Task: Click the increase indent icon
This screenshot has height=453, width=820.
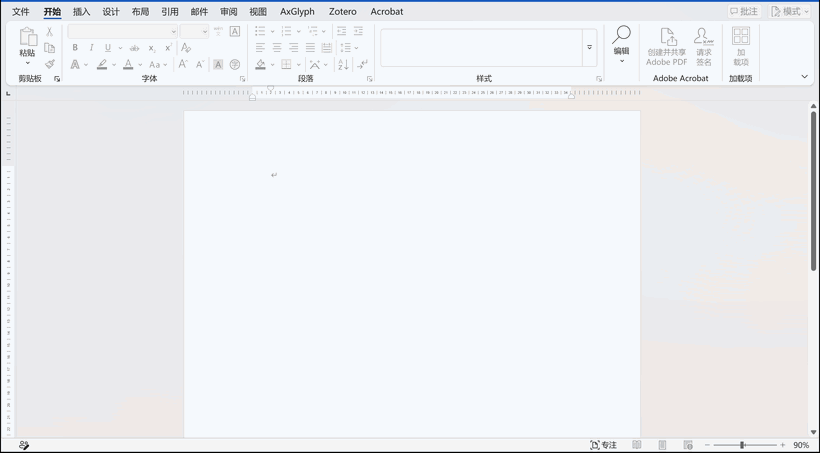Action: tap(358, 31)
